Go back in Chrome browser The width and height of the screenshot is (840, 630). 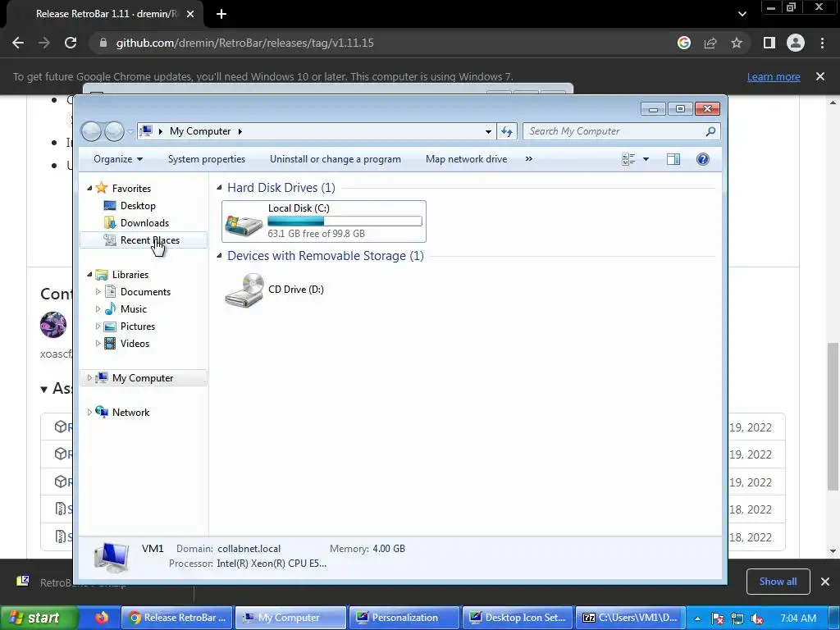[18, 43]
